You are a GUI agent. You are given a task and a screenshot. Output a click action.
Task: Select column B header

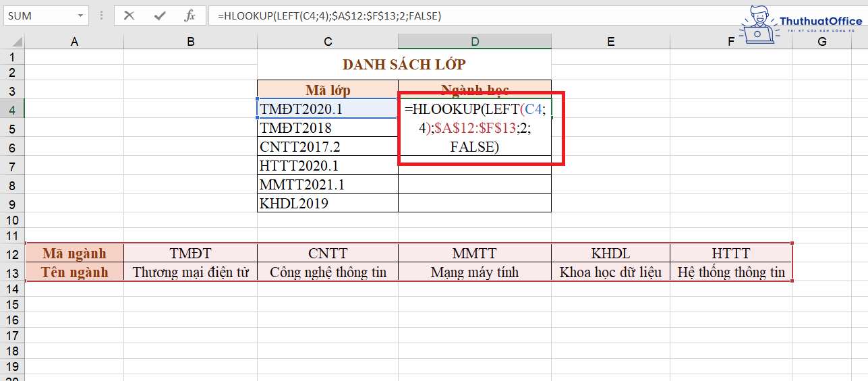(x=191, y=42)
